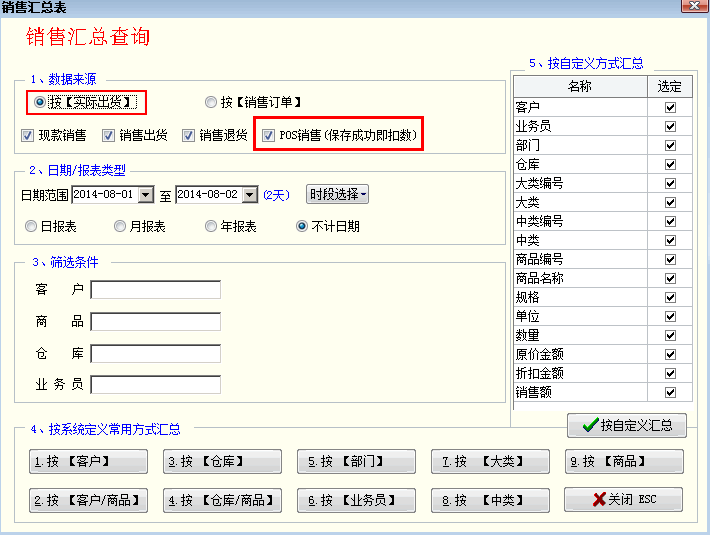Click the 名称 column header
710x535 pixels.
point(580,86)
